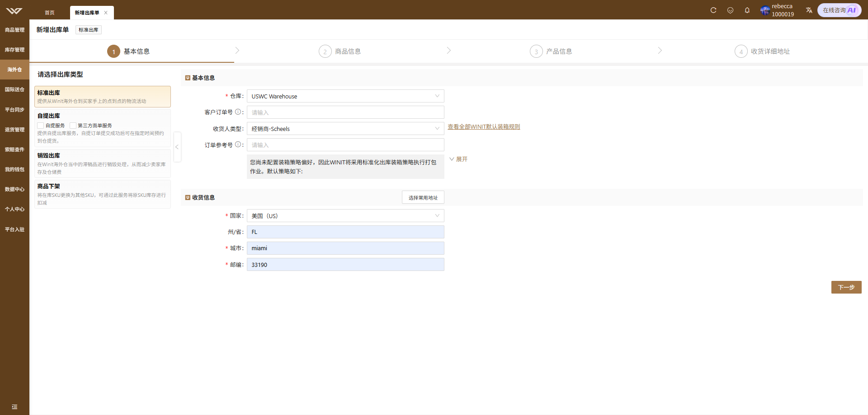The width and height of the screenshot is (868, 415).
Task: Focus the 订单参考号 input field
Action: pyautogui.click(x=345, y=145)
